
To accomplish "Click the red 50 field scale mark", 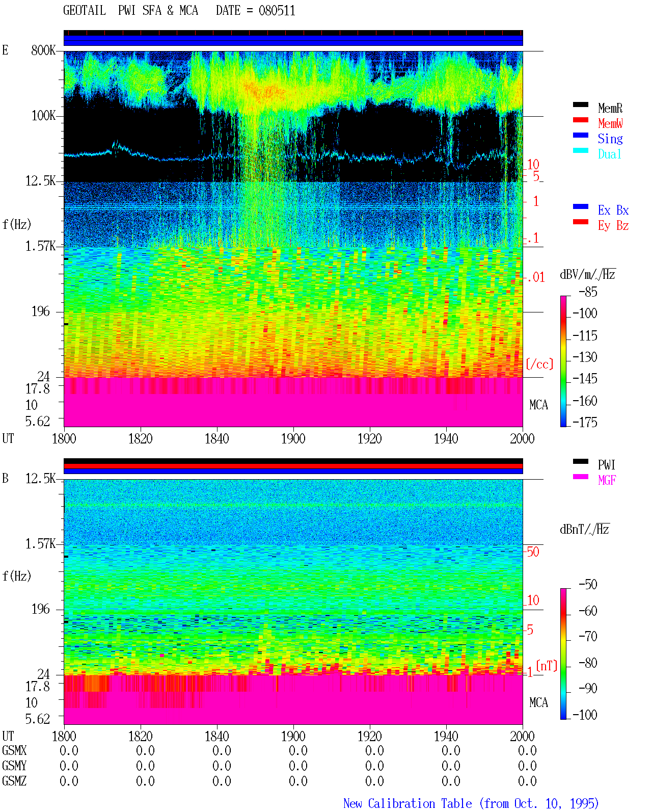I will click(533, 552).
